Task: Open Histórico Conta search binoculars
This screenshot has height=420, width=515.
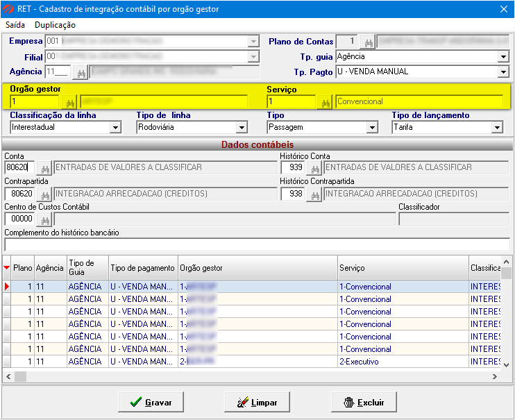Action: 314,168
